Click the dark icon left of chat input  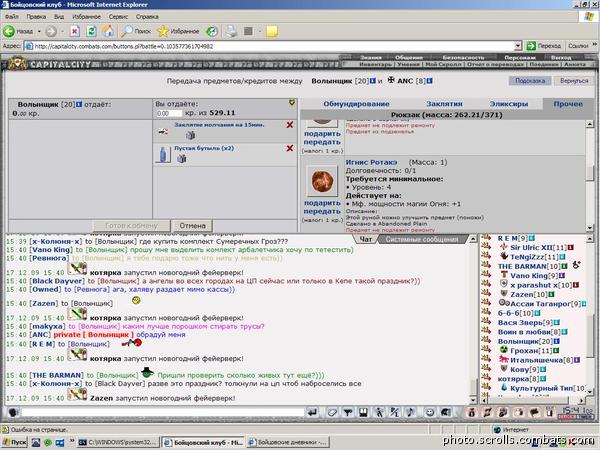click(x=13, y=412)
